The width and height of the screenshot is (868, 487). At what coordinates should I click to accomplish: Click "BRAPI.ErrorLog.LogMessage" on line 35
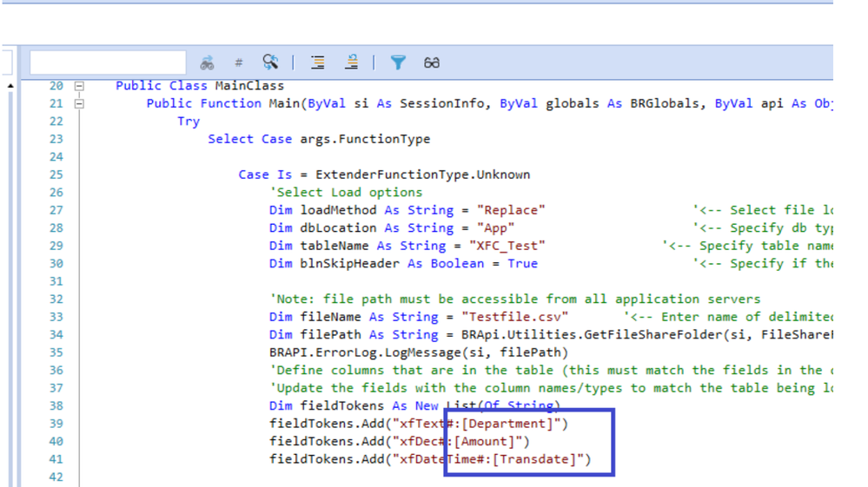pyautogui.click(x=365, y=352)
